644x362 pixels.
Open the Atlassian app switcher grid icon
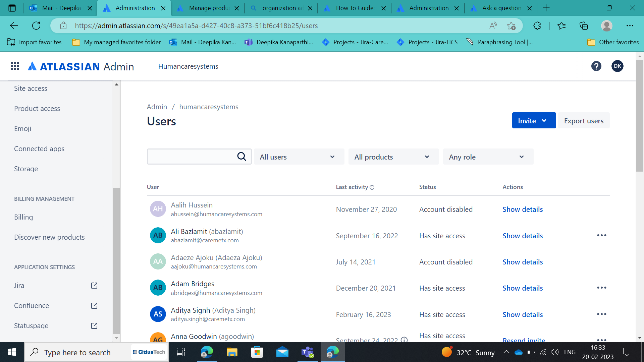point(15,66)
